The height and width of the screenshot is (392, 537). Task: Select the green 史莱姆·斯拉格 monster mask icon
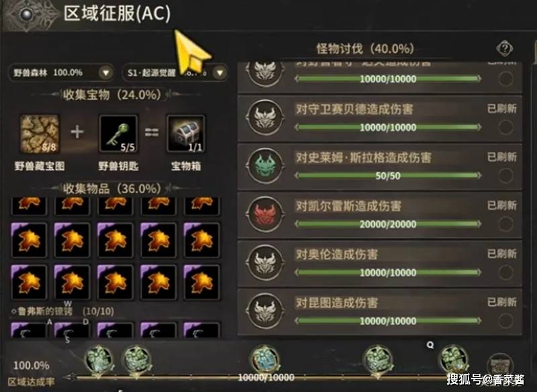pyautogui.click(x=265, y=166)
